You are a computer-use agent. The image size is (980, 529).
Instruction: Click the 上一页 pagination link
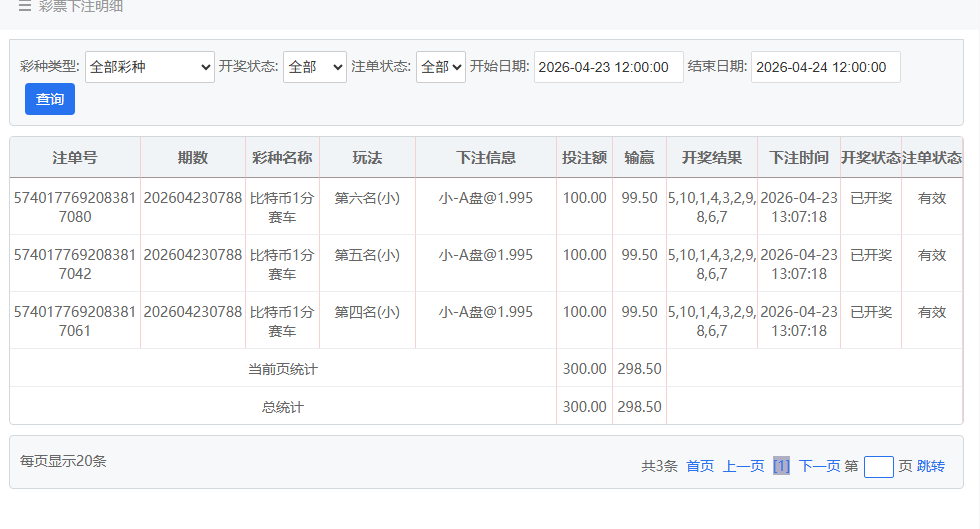click(744, 466)
